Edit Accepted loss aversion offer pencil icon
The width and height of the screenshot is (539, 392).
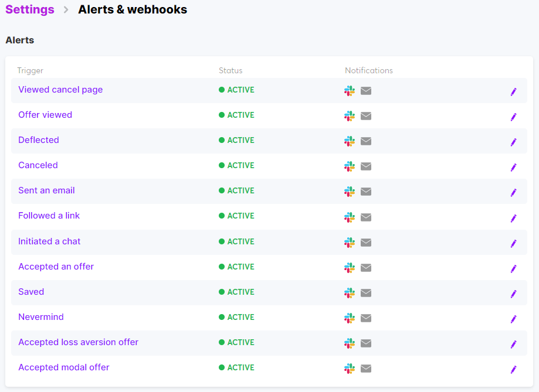click(514, 345)
